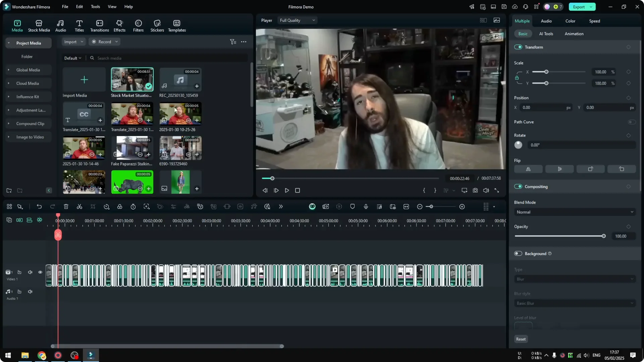Toggle Video 1 track visibility eye
644x362 pixels.
tap(40, 273)
